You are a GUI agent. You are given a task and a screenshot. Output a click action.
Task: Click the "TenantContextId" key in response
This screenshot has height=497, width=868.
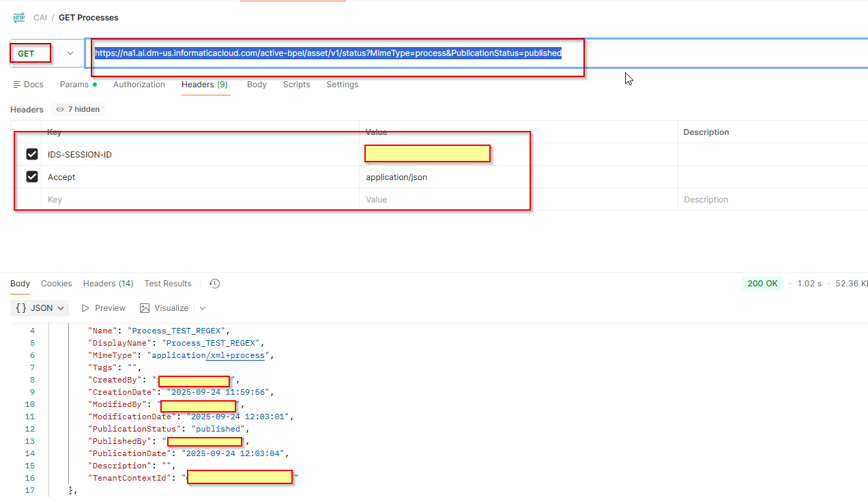(x=129, y=478)
